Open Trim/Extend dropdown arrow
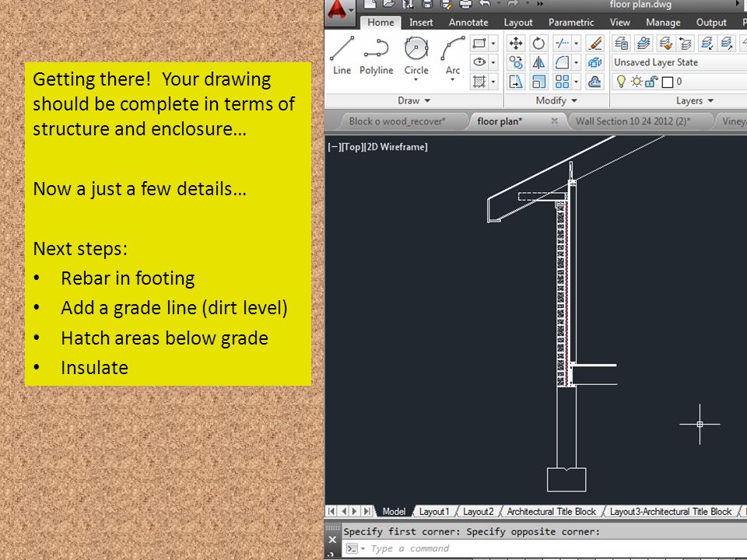 [x=576, y=44]
